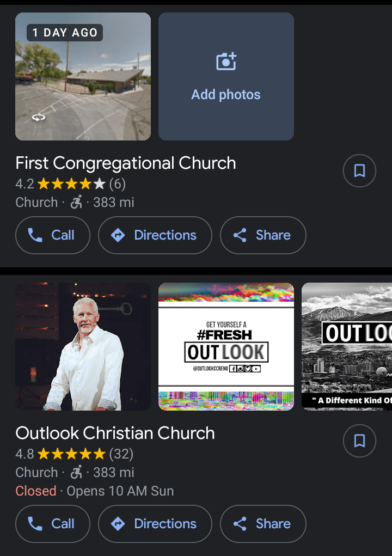Open Outlook Christian Church title
This screenshot has height=556, width=392.
tap(115, 433)
